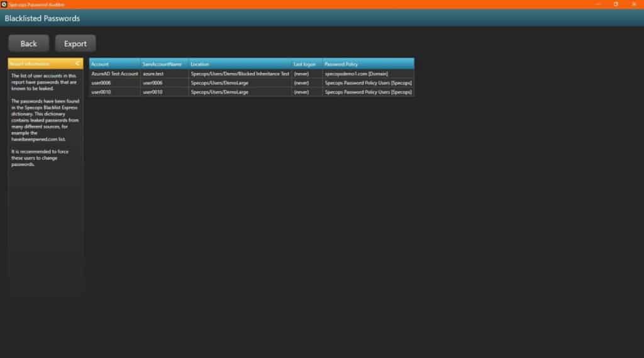Click the Back button
This screenshot has height=358, width=644.
pyautogui.click(x=29, y=43)
